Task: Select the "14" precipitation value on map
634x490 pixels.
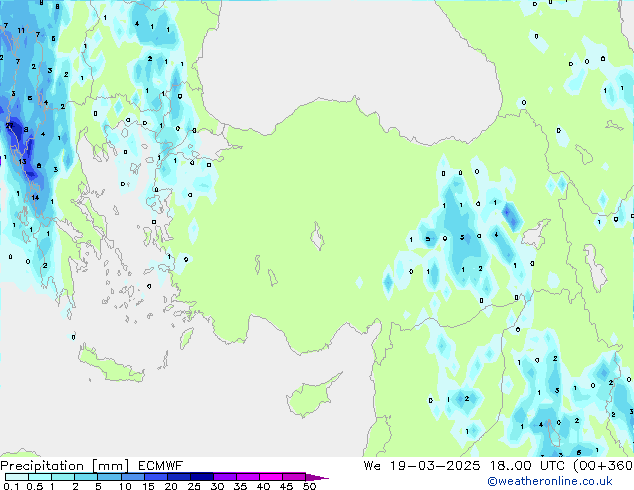Action: coord(35,197)
